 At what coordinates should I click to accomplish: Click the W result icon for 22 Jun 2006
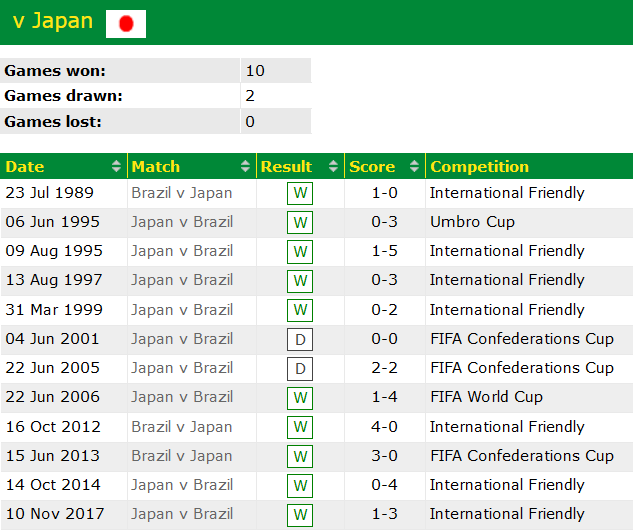(300, 398)
